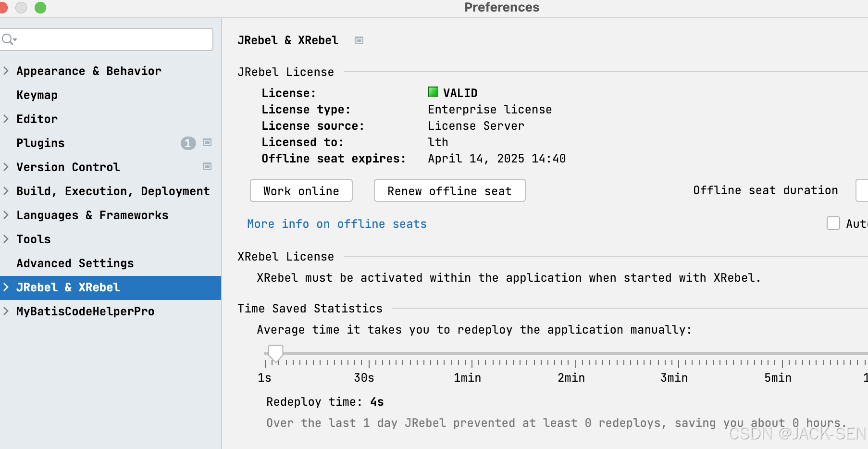Select Languages & Frameworks in settings tree
868x449 pixels.
pyautogui.click(x=92, y=215)
